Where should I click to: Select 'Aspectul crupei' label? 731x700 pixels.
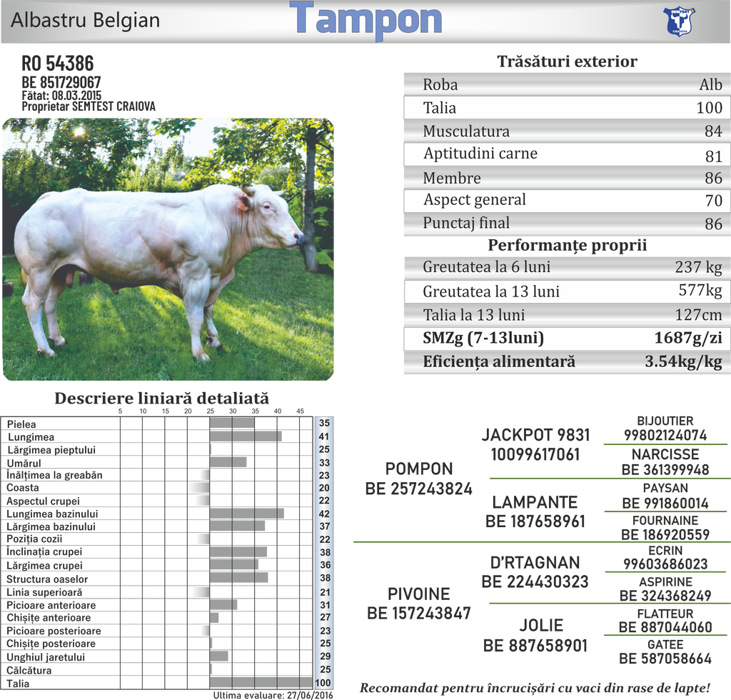click(43, 501)
